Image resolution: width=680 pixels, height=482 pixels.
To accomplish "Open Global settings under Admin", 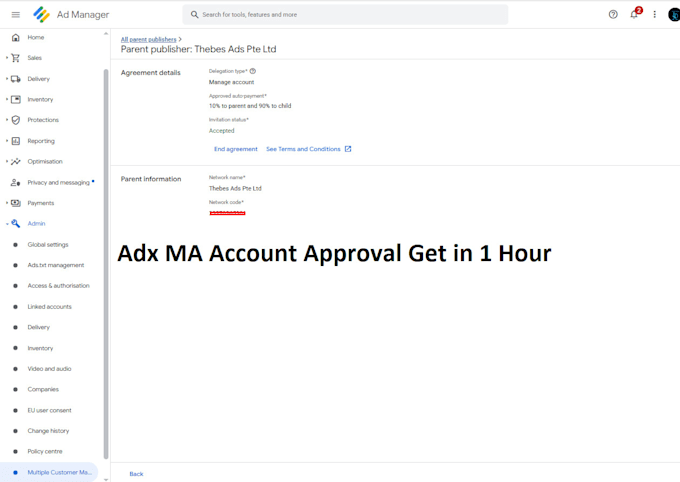I will 48,245.
